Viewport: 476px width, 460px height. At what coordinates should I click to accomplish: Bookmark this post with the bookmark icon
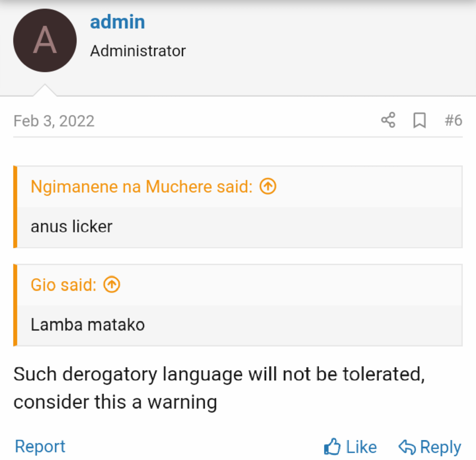(x=420, y=120)
